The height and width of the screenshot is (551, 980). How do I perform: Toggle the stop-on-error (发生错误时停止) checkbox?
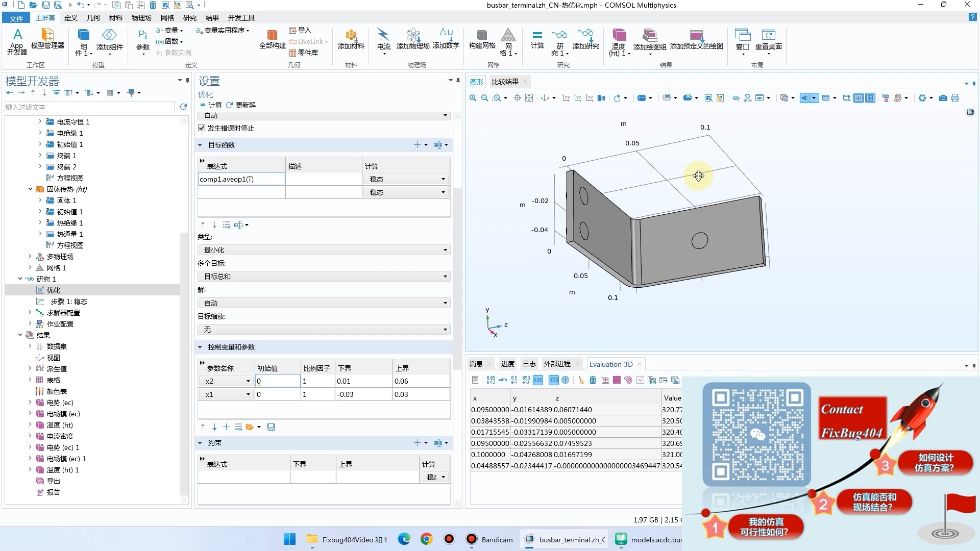point(202,128)
